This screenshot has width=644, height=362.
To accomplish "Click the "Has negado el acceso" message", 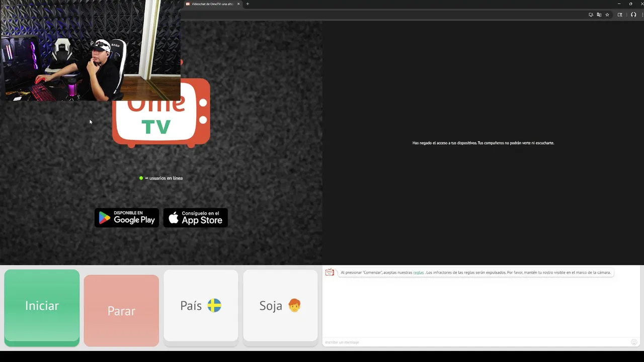I will click(x=483, y=143).
